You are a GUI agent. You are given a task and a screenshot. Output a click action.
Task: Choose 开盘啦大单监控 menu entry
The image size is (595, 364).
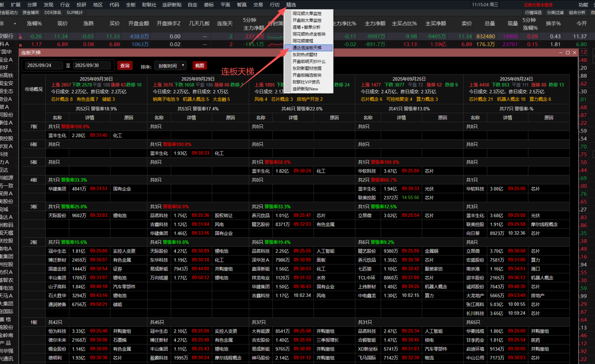(307, 20)
